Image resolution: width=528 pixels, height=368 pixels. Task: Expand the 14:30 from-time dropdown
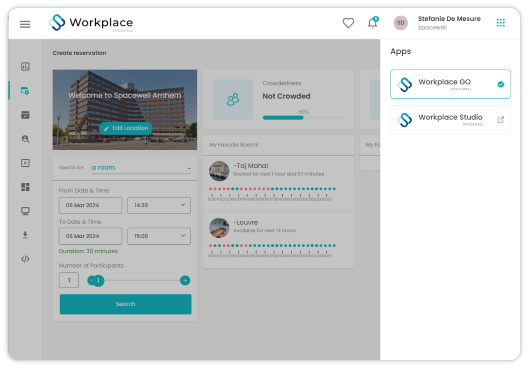159,205
